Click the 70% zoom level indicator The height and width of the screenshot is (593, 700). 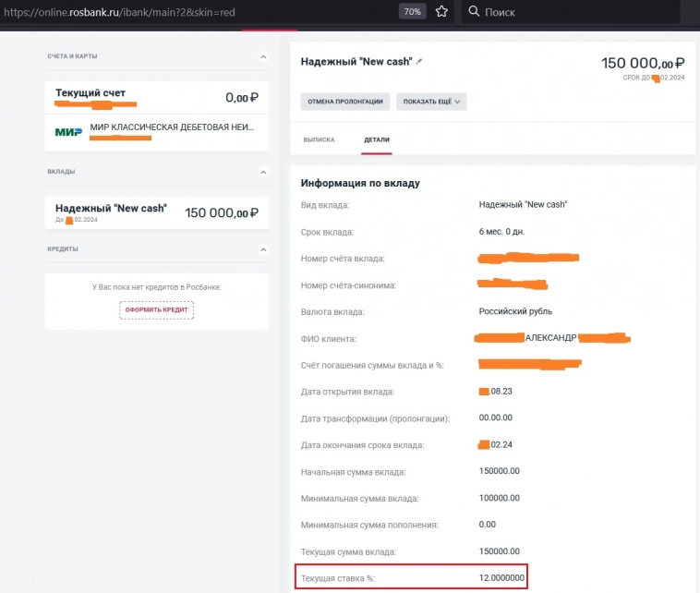click(x=412, y=12)
